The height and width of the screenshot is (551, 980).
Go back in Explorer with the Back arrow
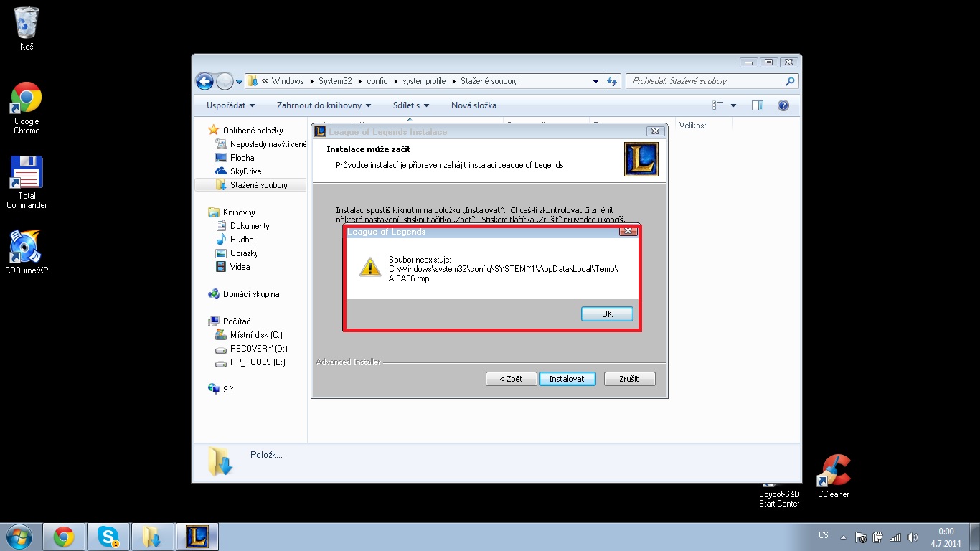coord(204,81)
